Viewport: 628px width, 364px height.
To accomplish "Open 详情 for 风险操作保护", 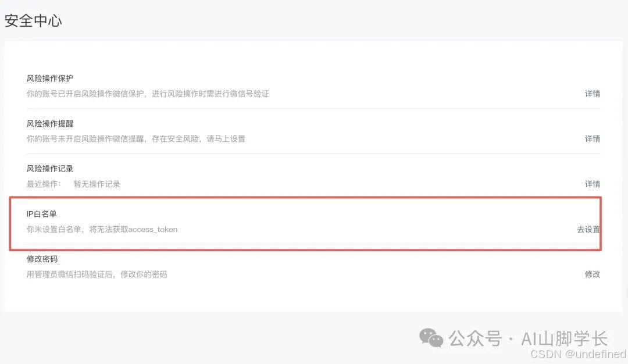I will click(x=593, y=94).
